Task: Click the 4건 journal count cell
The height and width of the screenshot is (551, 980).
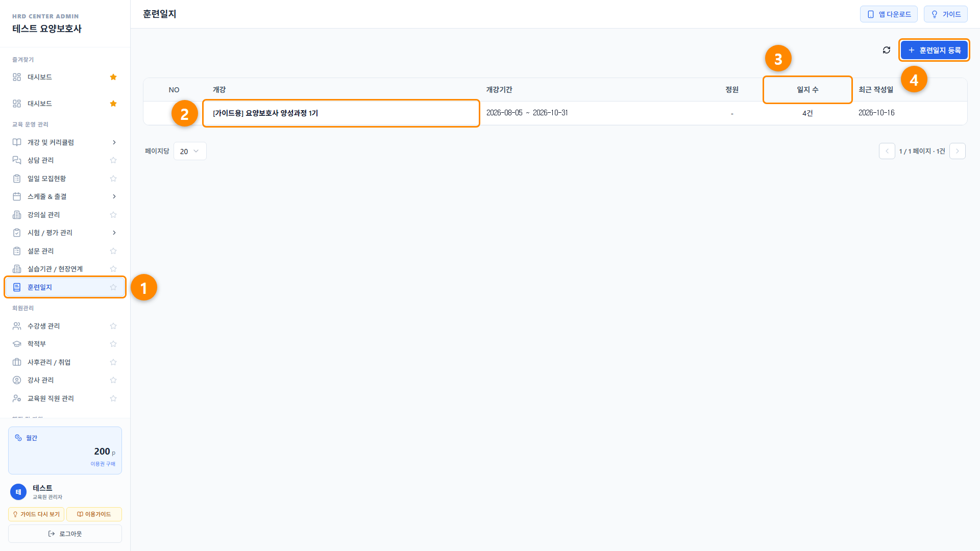Action: (x=807, y=113)
